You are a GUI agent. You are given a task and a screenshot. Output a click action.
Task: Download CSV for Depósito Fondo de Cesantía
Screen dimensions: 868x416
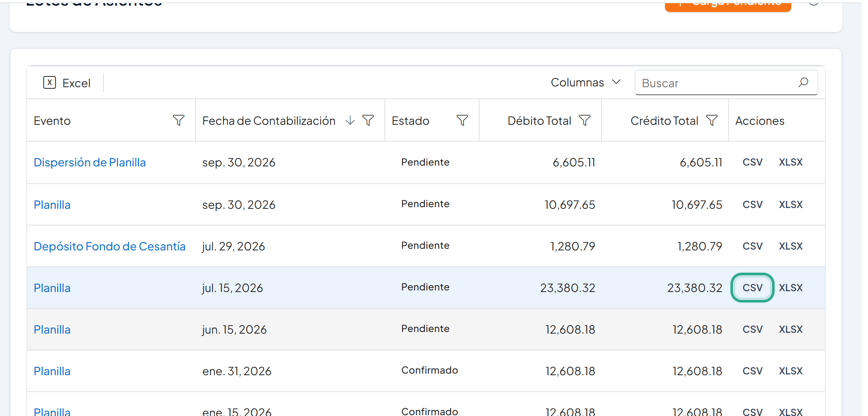tap(753, 246)
